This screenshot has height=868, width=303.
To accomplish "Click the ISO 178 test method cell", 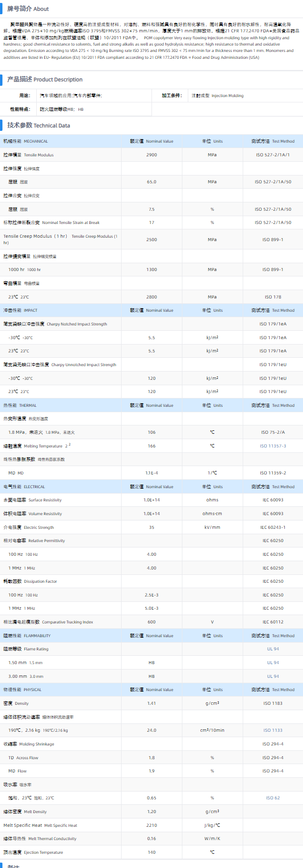I will pyautogui.click(x=273, y=297).
